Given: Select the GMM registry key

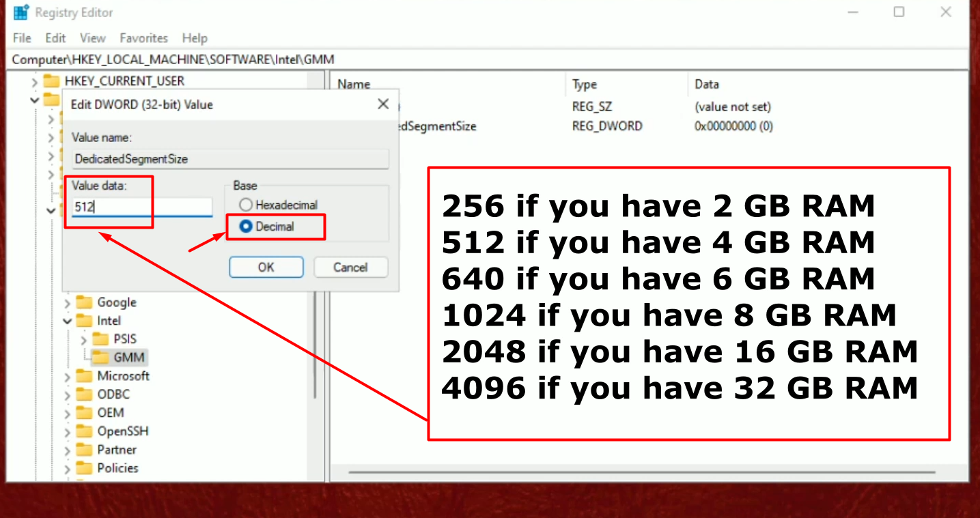Looking at the screenshot, I should 128,357.
